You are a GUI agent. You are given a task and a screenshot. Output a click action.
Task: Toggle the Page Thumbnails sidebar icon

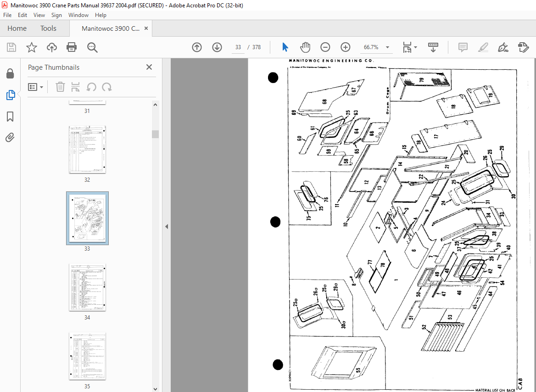click(x=10, y=95)
